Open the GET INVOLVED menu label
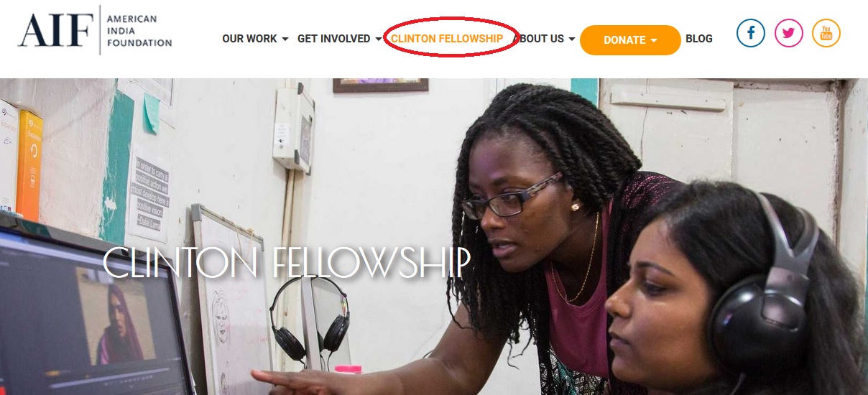This screenshot has height=395, width=868. [x=334, y=39]
